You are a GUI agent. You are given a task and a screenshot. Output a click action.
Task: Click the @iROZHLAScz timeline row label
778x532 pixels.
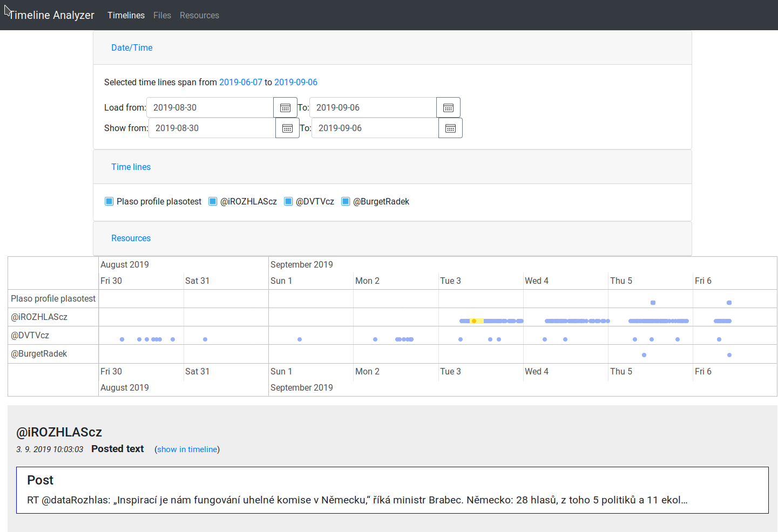(39, 317)
